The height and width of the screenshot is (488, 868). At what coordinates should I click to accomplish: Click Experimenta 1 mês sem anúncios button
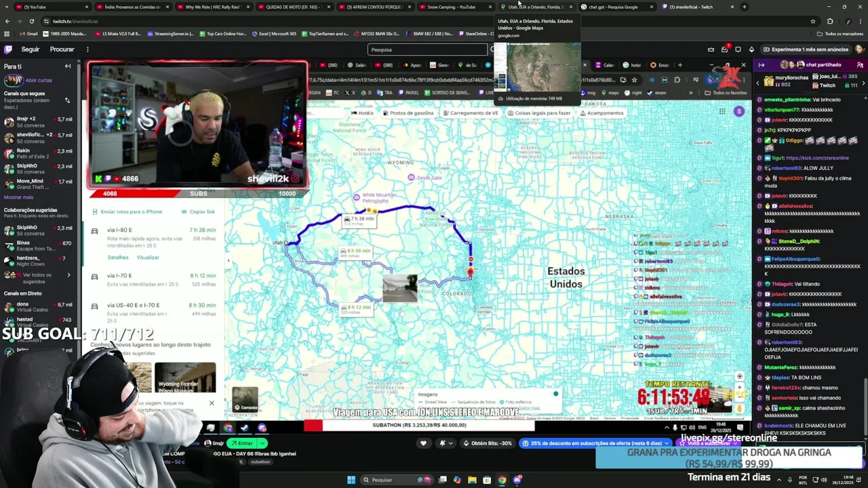805,49
